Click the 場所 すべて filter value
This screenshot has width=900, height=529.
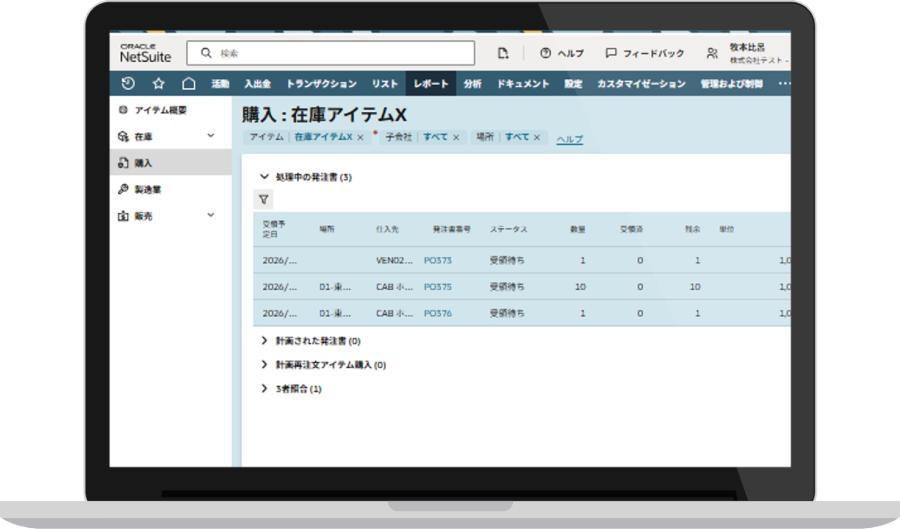517,137
